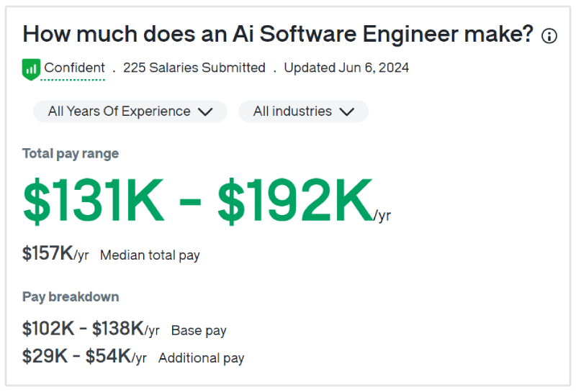The width and height of the screenshot is (576, 392).
Task: Click the Pay breakdown heading
Action: point(71,296)
